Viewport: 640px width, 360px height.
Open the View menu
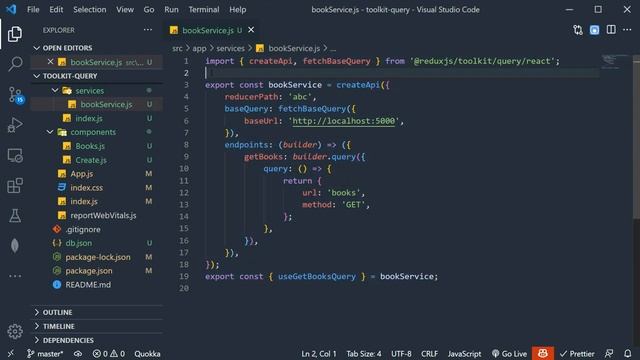pos(124,9)
